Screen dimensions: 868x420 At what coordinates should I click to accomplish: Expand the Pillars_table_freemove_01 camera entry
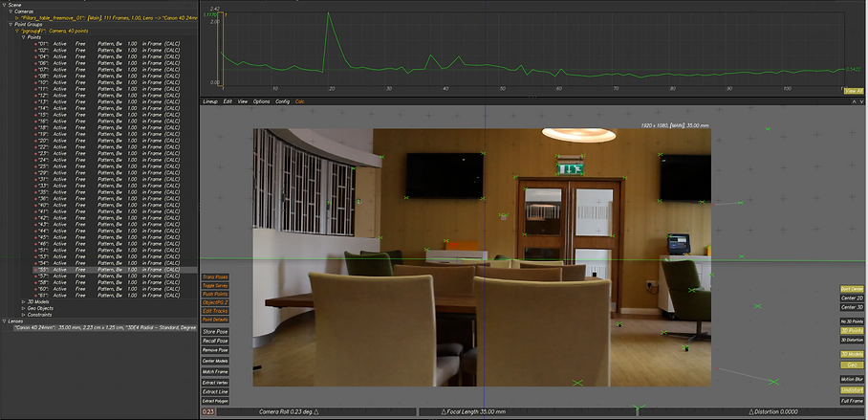(16, 18)
